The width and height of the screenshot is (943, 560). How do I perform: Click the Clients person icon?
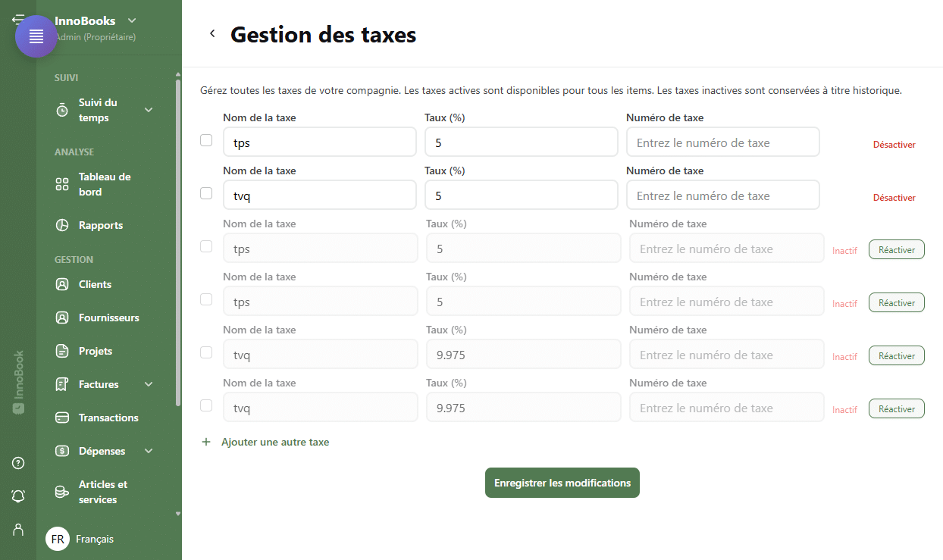pyautogui.click(x=62, y=284)
